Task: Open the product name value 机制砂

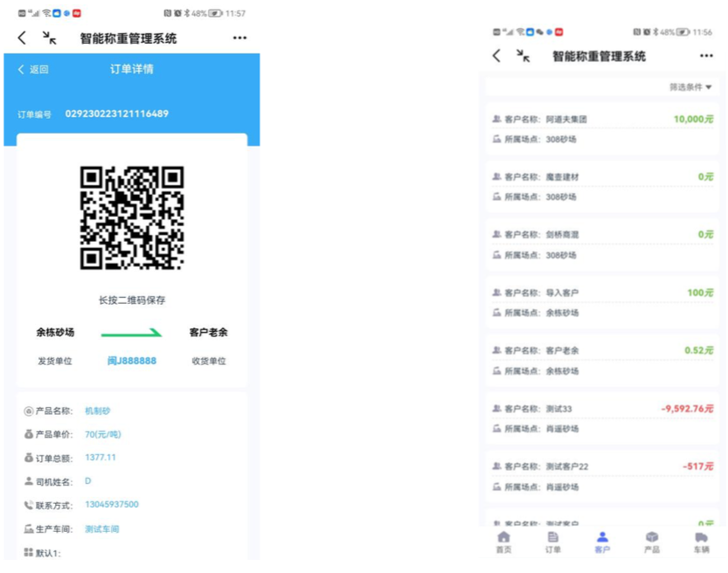Action: (98, 411)
